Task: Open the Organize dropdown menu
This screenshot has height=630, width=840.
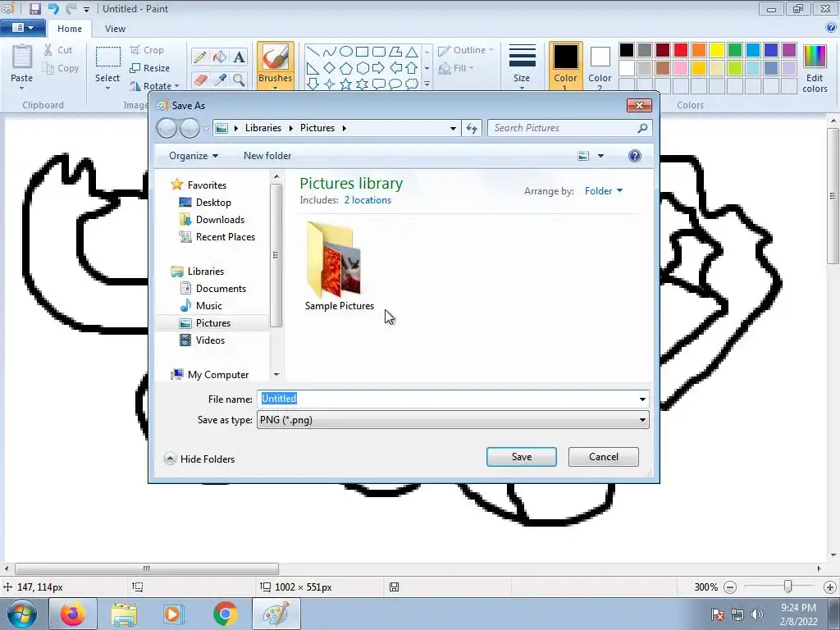Action: click(194, 156)
